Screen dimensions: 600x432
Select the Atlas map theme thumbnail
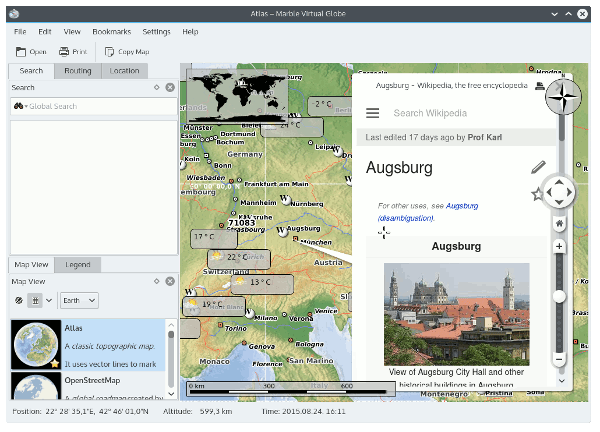coord(36,343)
